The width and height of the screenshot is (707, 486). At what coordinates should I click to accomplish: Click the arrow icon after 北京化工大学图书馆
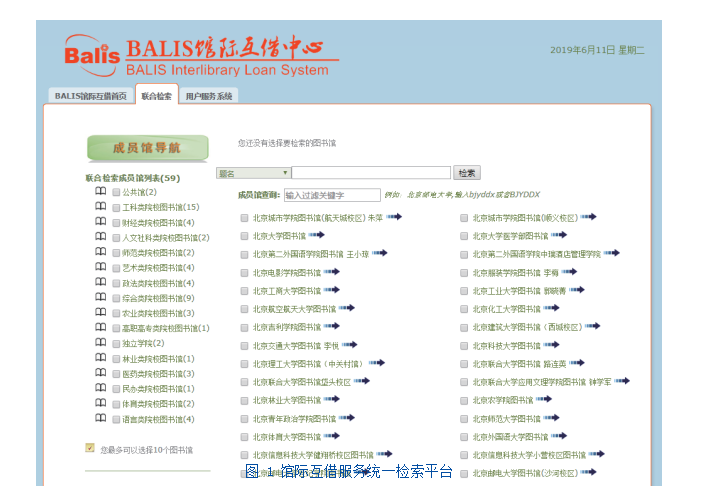click(551, 307)
